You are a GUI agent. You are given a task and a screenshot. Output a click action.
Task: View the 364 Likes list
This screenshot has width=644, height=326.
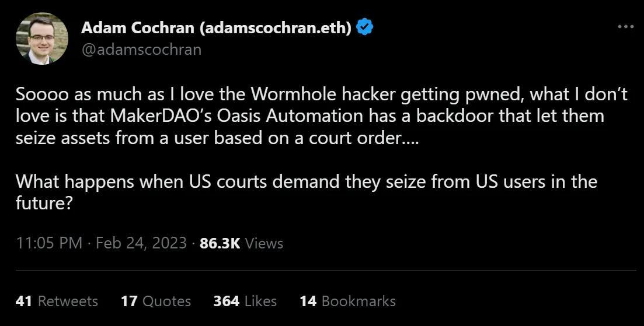click(x=245, y=301)
